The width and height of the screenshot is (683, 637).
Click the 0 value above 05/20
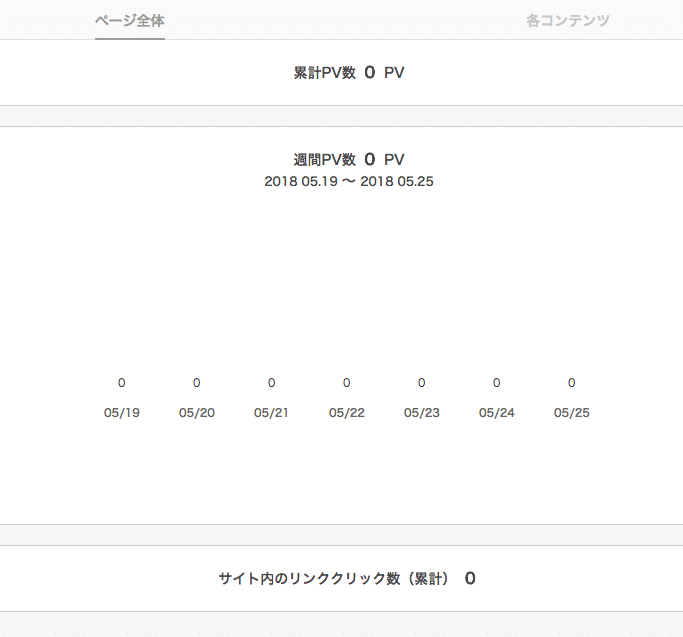(x=196, y=383)
